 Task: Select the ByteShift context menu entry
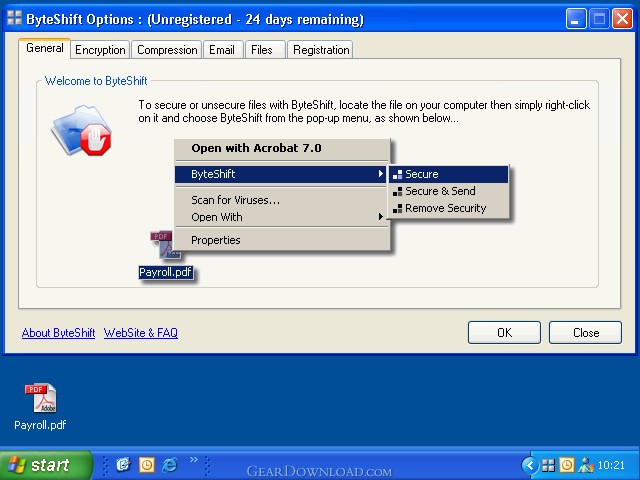pyautogui.click(x=281, y=174)
